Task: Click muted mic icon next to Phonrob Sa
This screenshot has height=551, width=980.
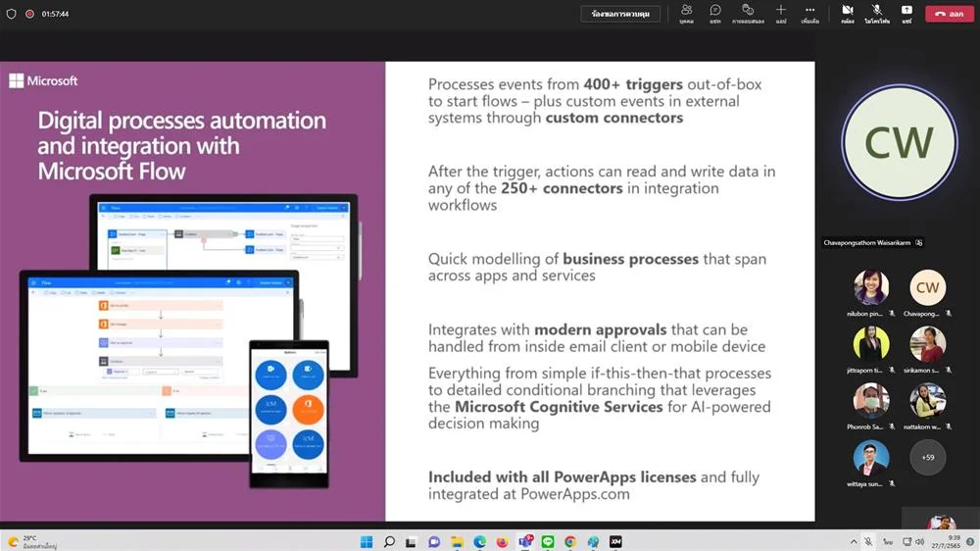Action: click(892, 426)
